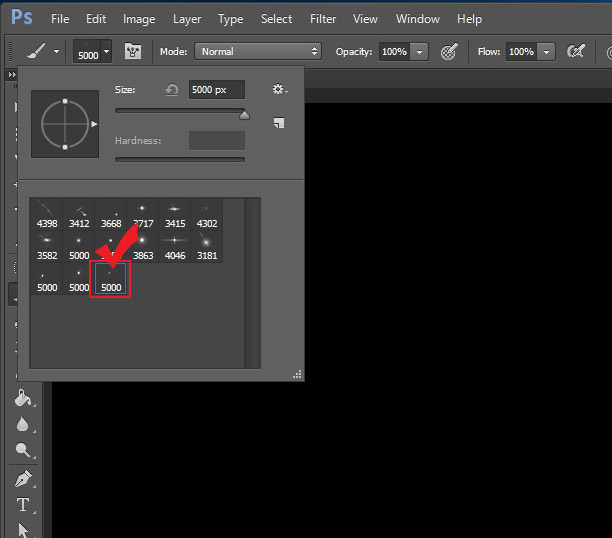The width and height of the screenshot is (612, 538).
Task: Select brush preset 4398
Action: [47, 214]
